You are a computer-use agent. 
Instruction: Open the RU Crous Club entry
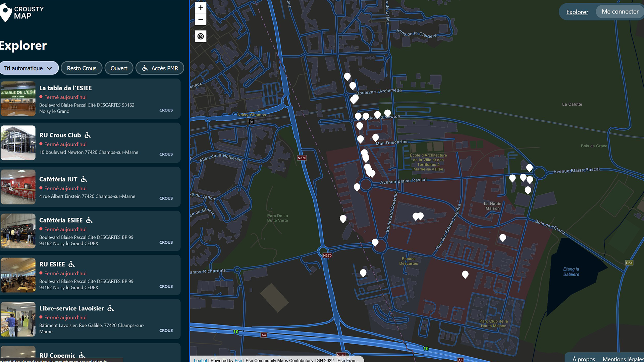90,143
